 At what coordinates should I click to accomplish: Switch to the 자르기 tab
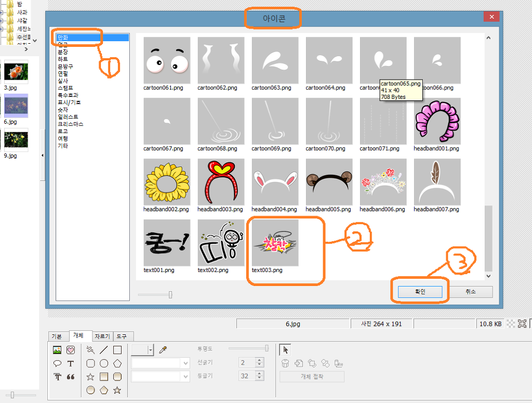[x=102, y=336]
